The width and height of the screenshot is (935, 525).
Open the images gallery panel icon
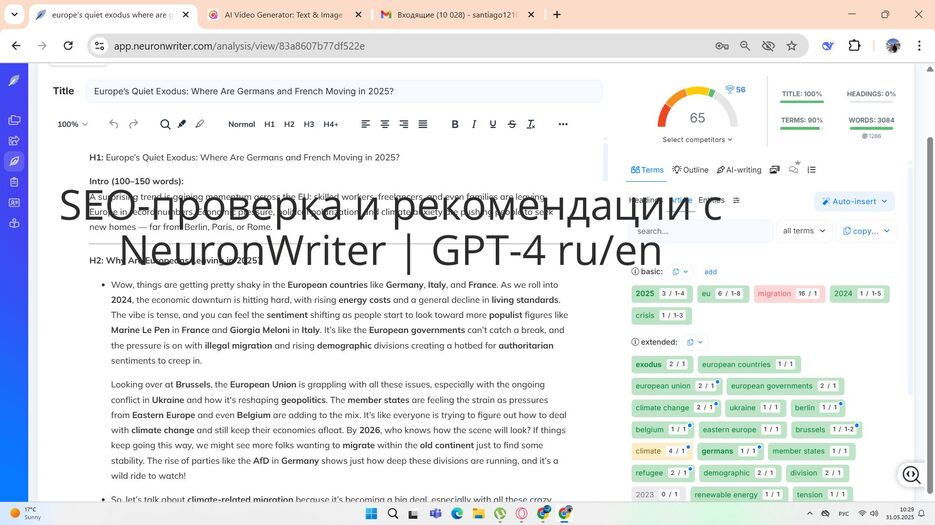tap(775, 170)
